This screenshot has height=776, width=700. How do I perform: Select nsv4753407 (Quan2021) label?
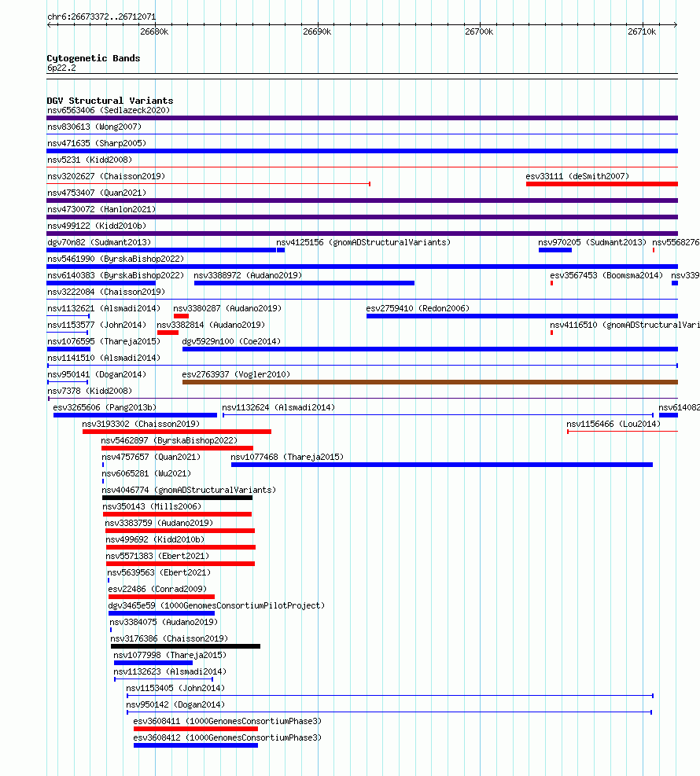click(97, 193)
